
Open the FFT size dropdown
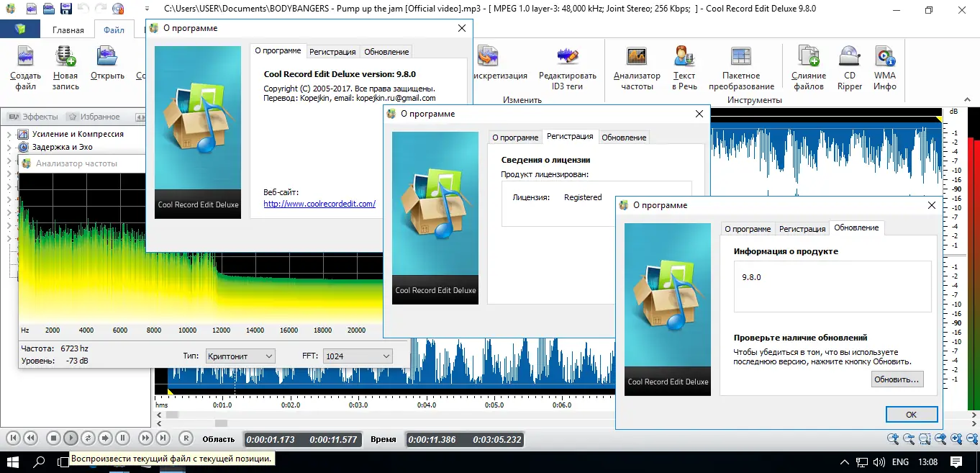coord(358,356)
